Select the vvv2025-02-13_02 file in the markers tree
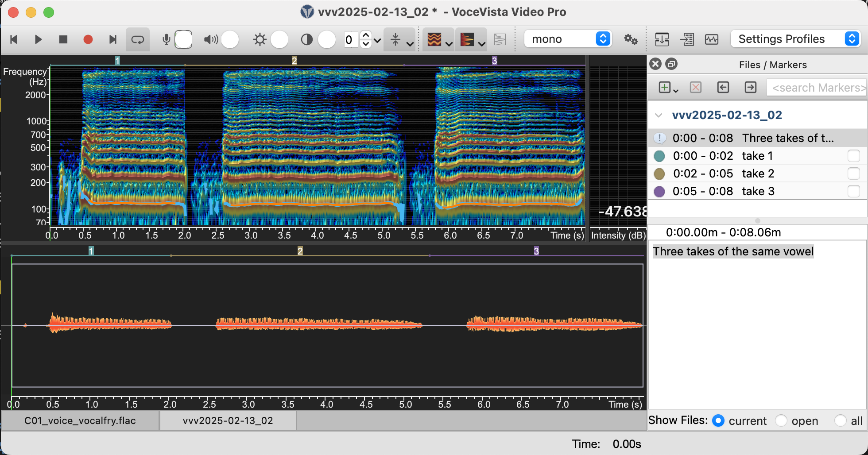The image size is (868, 455). point(727,115)
